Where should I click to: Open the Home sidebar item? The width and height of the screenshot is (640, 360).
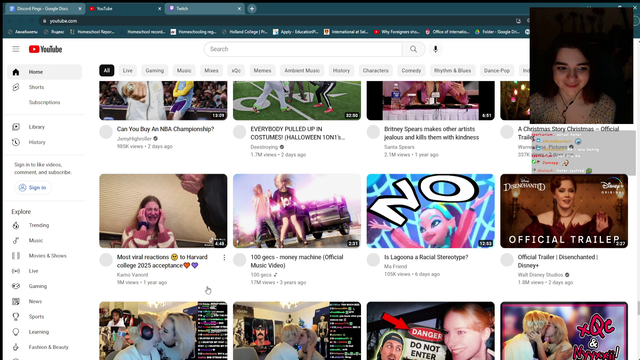(44, 72)
